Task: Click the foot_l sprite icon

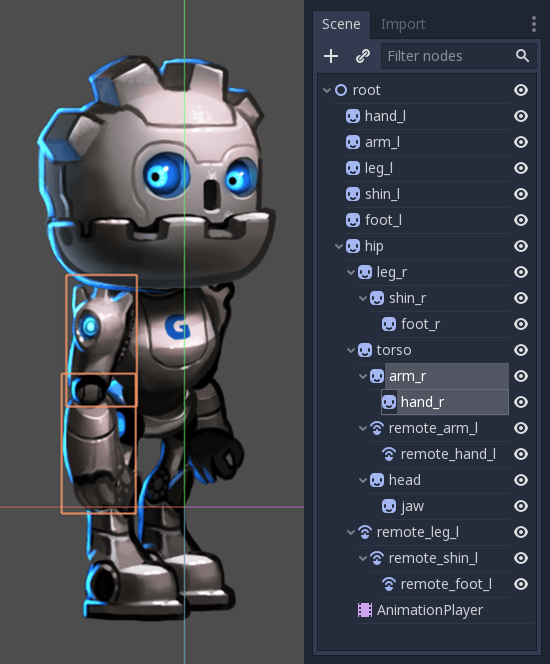Action: click(x=353, y=220)
